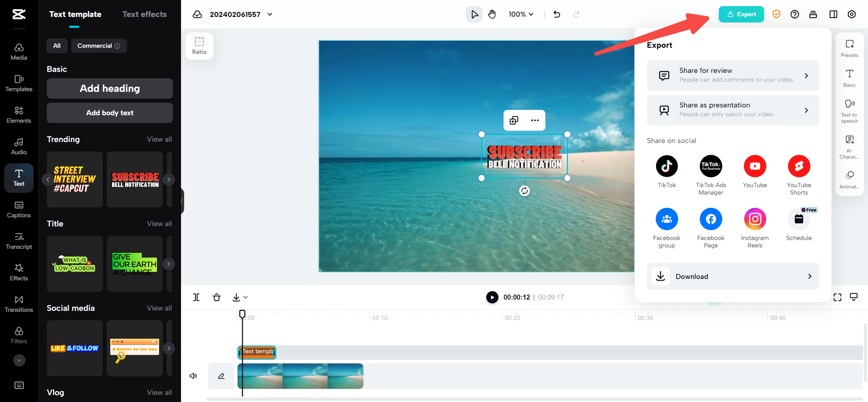The width and height of the screenshot is (868, 402).
Task: Select the SUBSCRIBE BELL NOTIFICATION template thumbnail
Action: coord(134,179)
